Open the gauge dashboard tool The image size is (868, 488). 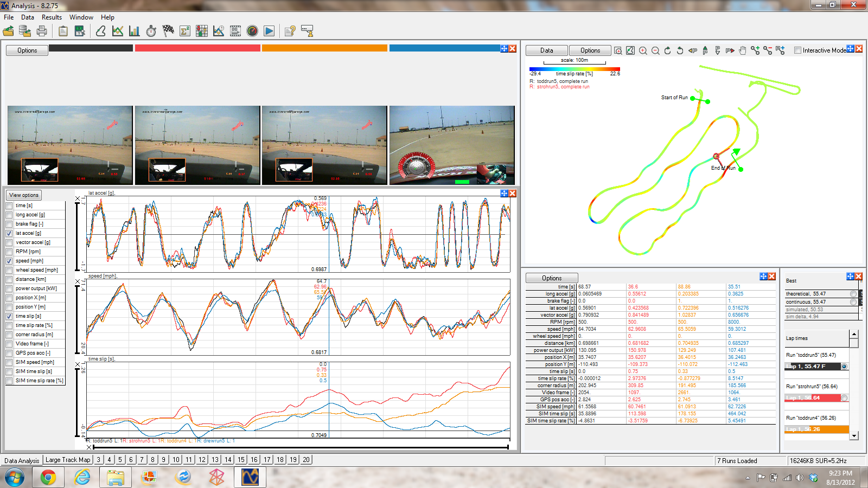coord(252,31)
